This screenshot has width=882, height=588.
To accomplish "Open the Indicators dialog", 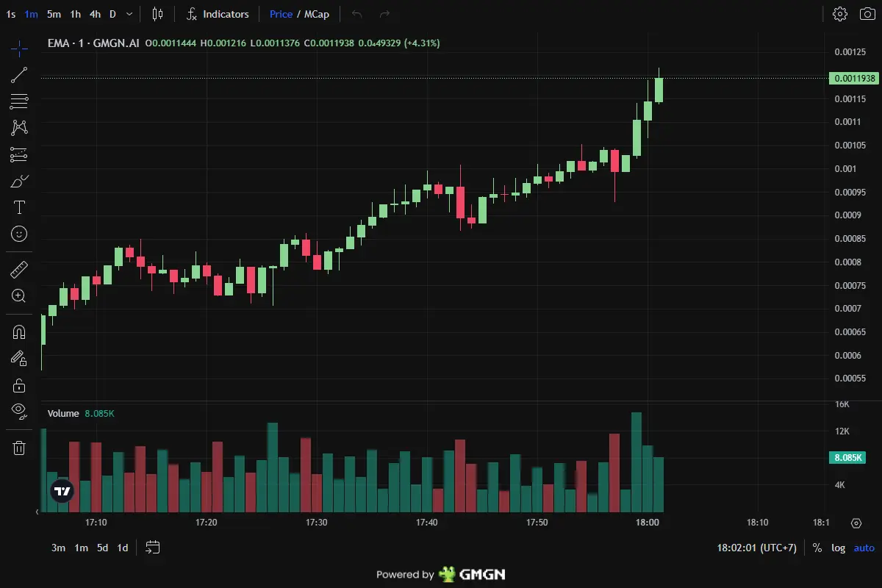I will pyautogui.click(x=218, y=14).
